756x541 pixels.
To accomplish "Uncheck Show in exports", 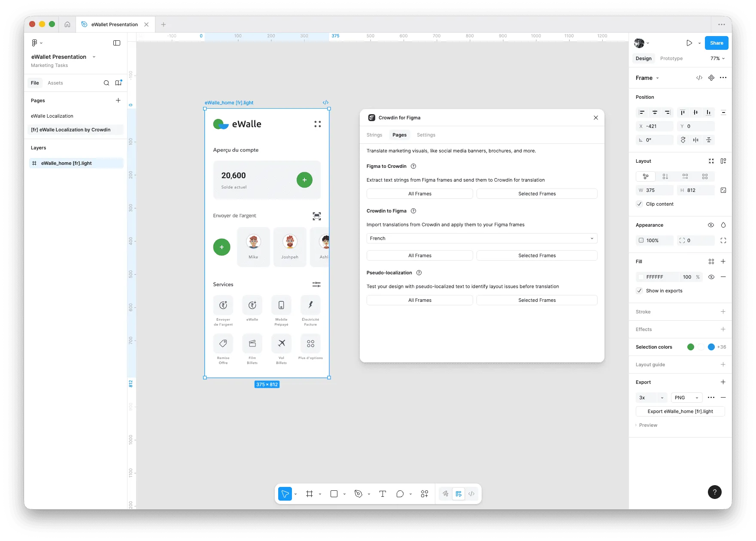I will pos(639,291).
